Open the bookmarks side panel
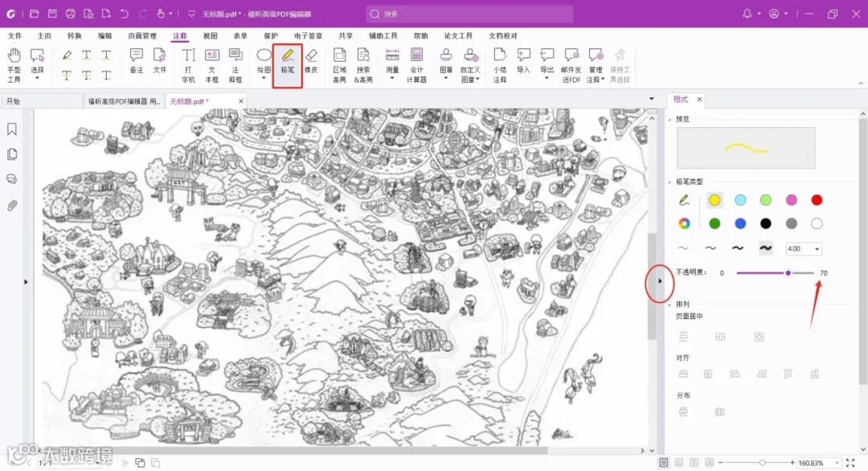 pyautogui.click(x=11, y=129)
